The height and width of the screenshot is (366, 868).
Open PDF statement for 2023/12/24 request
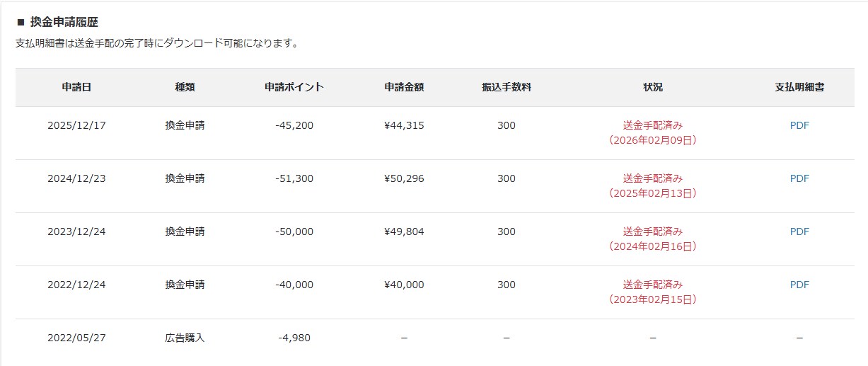click(x=799, y=231)
